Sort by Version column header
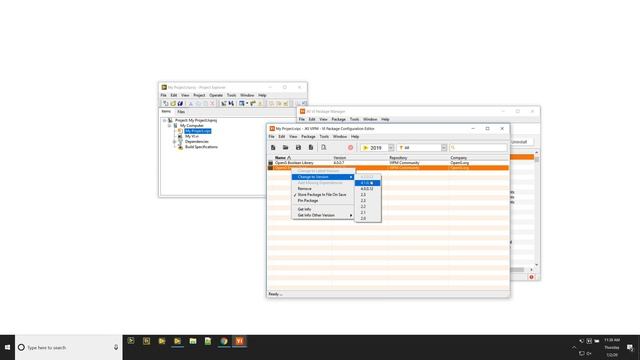The width and height of the screenshot is (640, 360). (x=340, y=158)
